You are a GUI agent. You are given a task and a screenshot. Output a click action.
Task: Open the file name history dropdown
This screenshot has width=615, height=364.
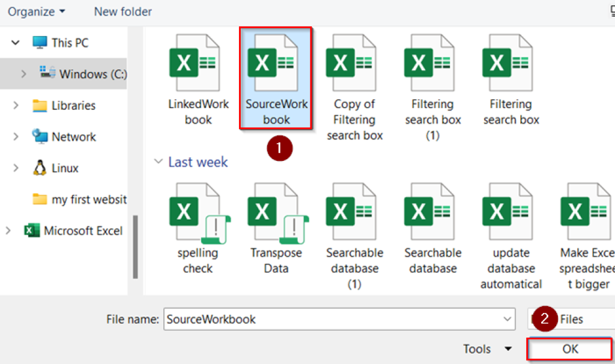[x=506, y=319]
